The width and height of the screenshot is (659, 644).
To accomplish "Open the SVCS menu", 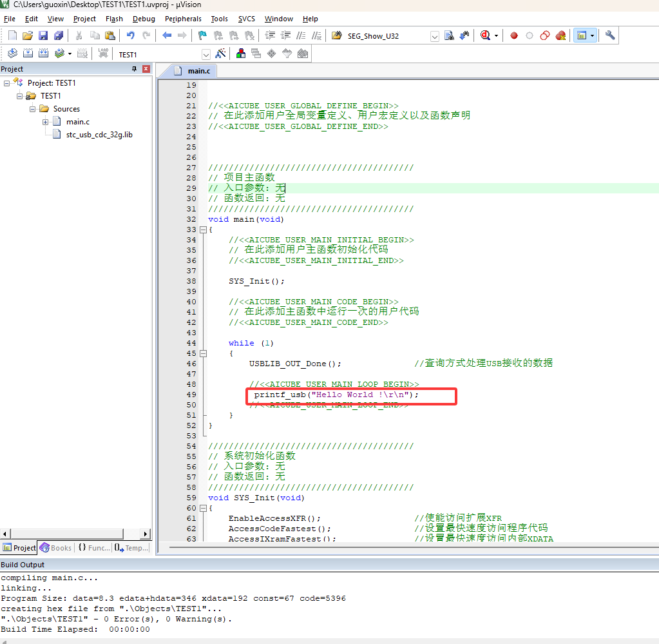I will click(x=247, y=19).
